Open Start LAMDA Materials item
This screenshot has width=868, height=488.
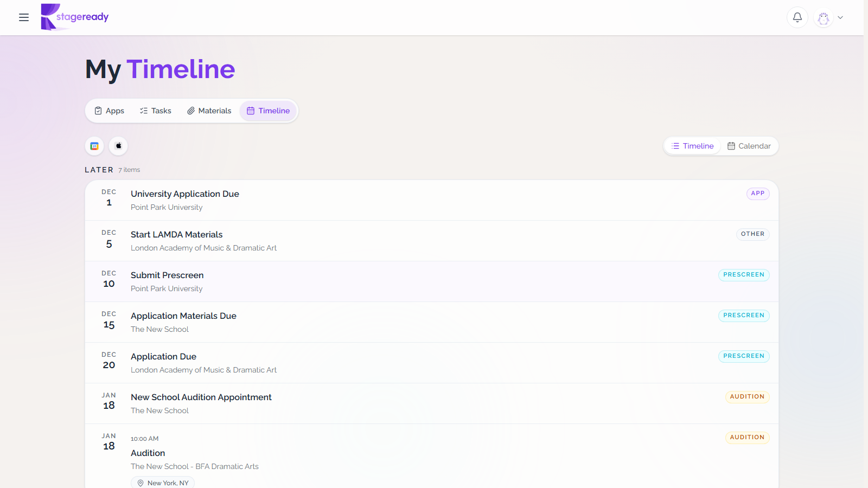[x=432, y=241]
